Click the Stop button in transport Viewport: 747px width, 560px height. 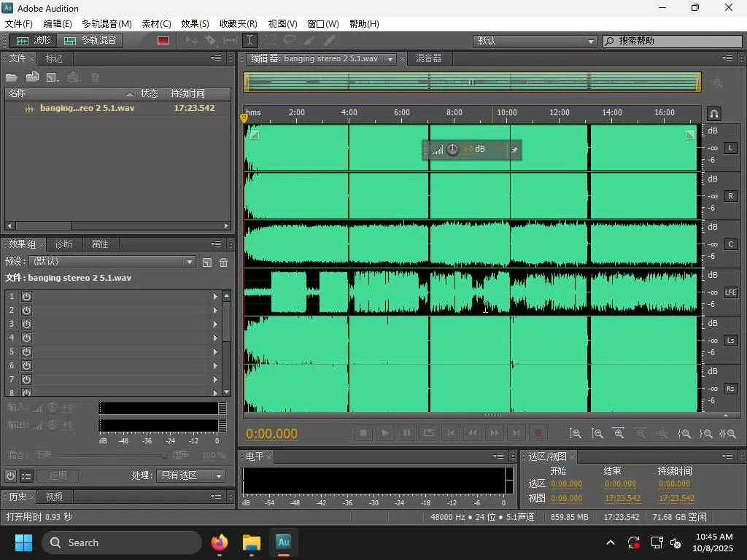point(363,433)
